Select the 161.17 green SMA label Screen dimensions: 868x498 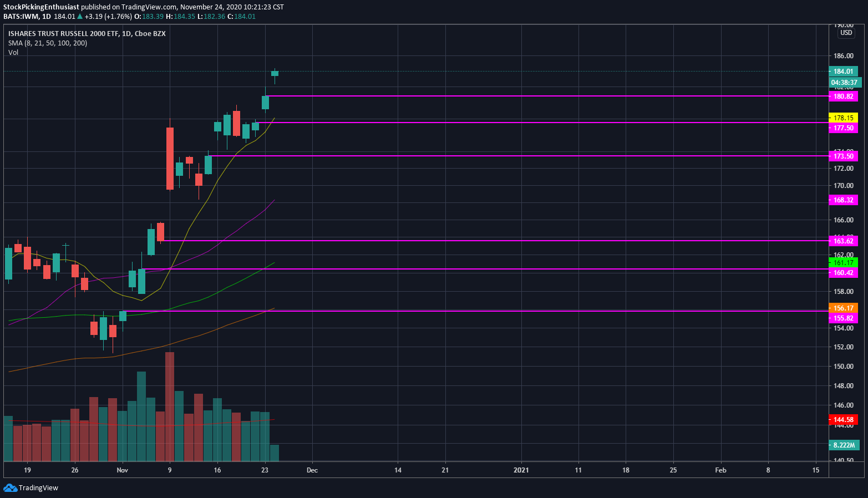843,263
